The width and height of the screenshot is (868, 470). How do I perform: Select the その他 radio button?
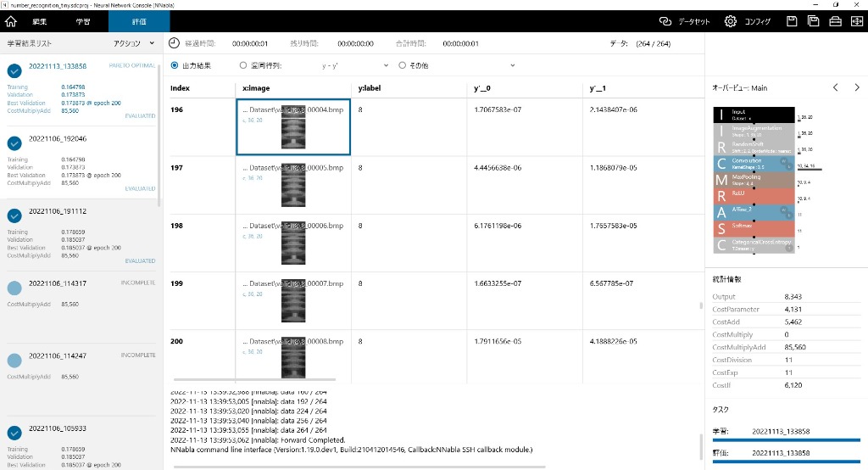pos(403,65)
